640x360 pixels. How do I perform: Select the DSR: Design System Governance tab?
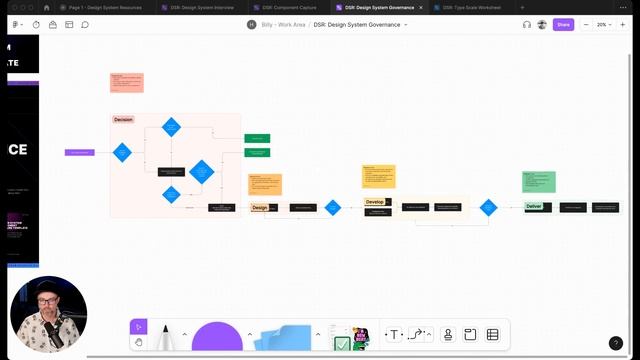[376, 7]
